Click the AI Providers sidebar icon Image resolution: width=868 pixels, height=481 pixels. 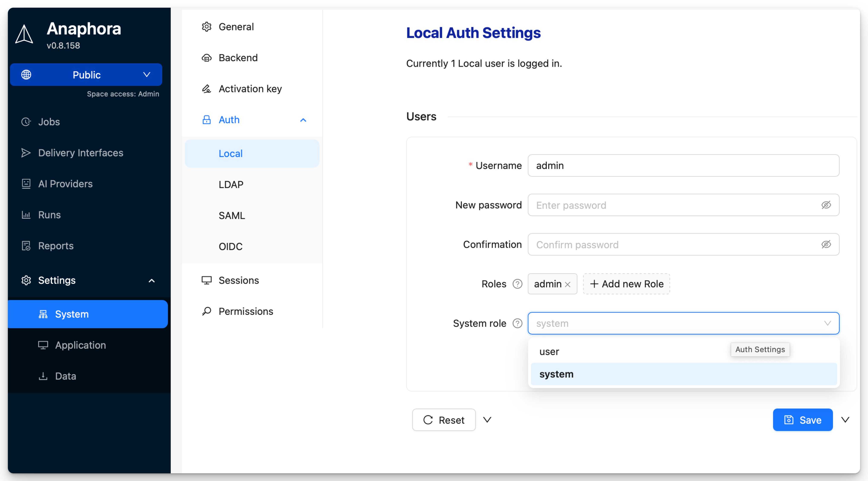coord(26,184)
